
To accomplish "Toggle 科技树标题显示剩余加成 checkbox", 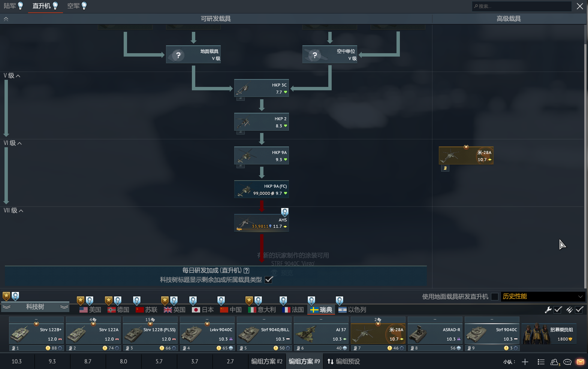I will pos(269,280).
